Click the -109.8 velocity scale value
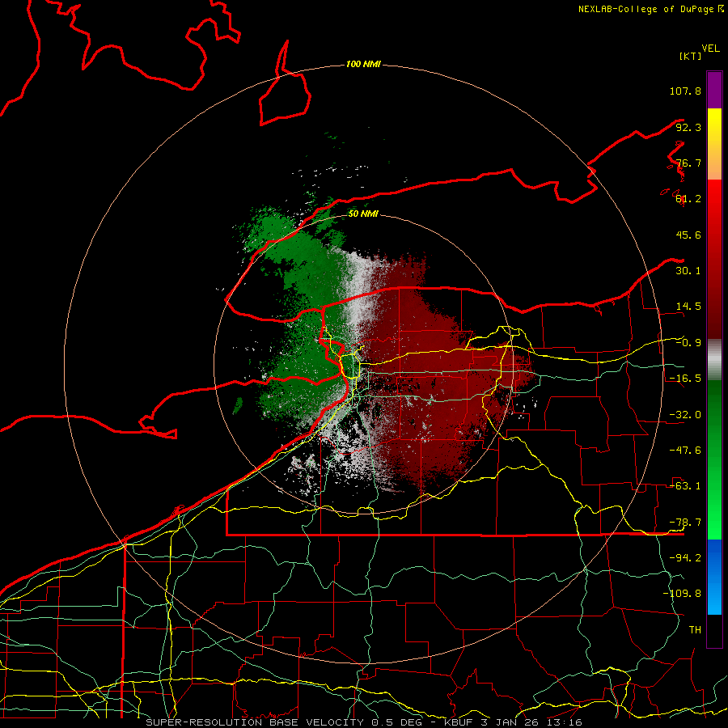The image size is (728, 728). tap(682, 594)
